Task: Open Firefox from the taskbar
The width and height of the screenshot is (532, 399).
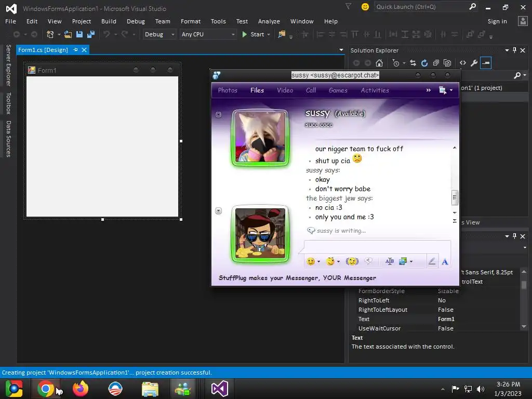Action: pyautogui.click(x=81, y=389)
